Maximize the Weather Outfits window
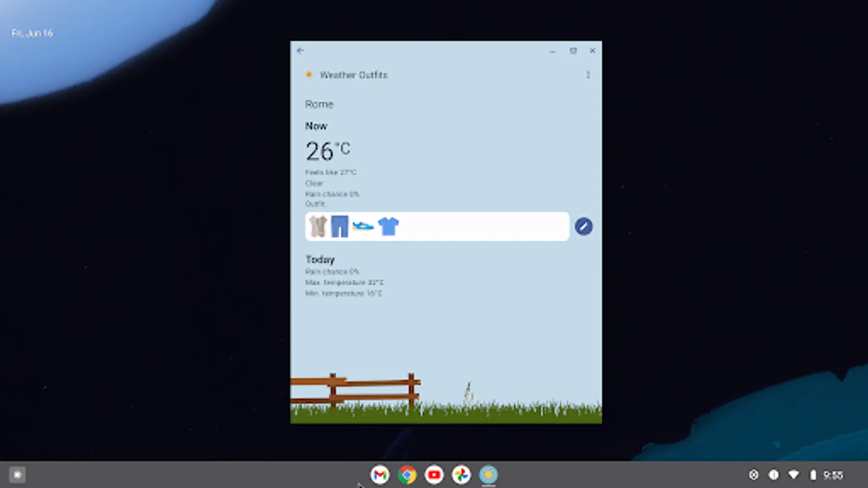This screenshot has height=488, width=868. click(x=573, y=50)
